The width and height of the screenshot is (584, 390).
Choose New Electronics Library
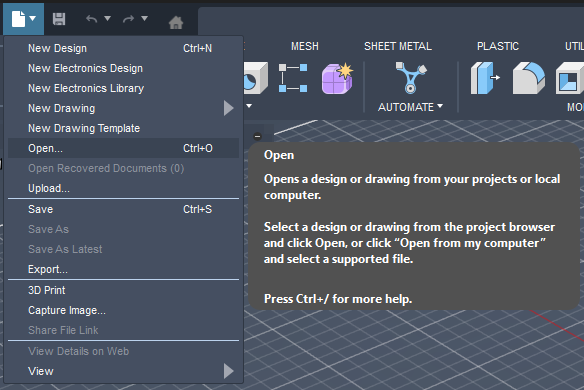[123, 88]
